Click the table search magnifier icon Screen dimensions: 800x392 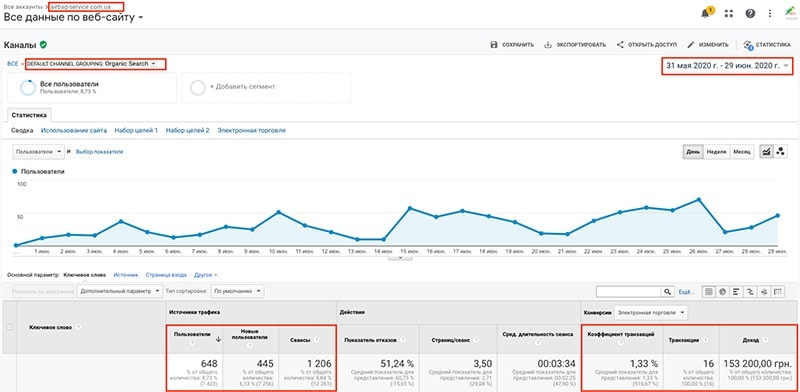[x=667, y=291]
